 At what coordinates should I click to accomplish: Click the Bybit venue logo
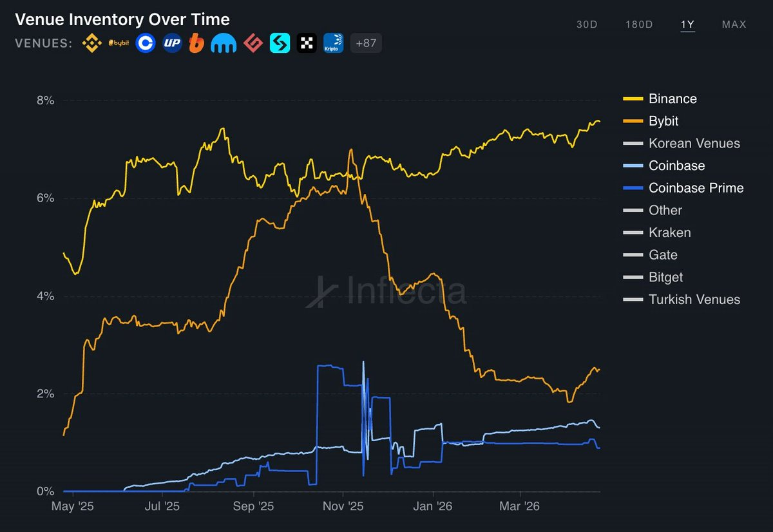coord(119,44)
